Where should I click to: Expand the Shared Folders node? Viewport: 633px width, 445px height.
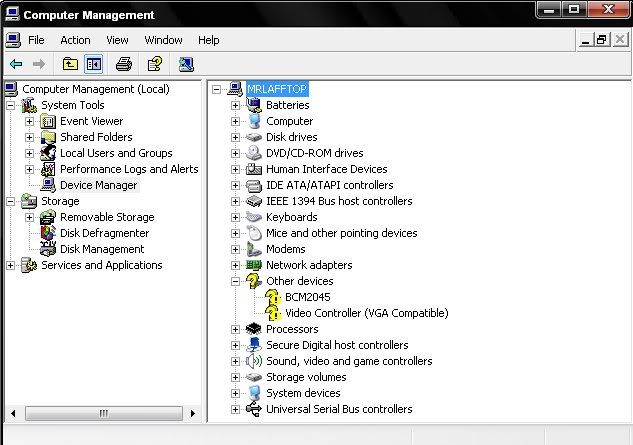click(x=29, y=137)
